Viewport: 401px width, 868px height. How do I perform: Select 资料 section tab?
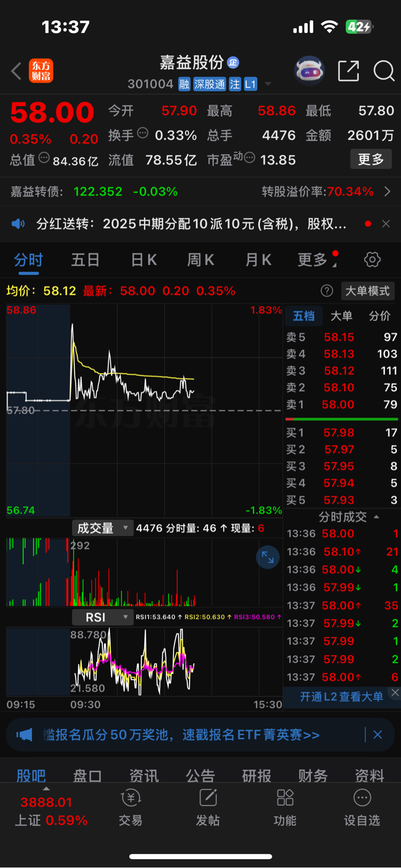pyautogui.click(x=369, y=776)
